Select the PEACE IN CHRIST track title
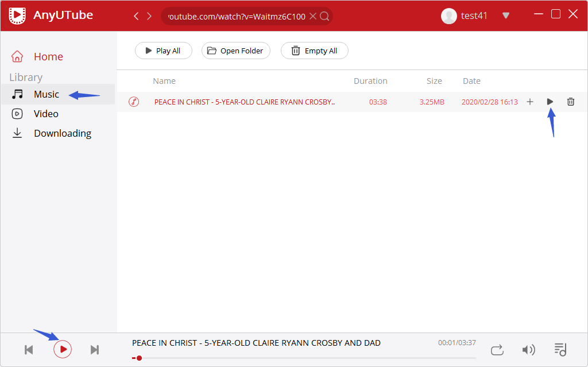 [245, 102]
